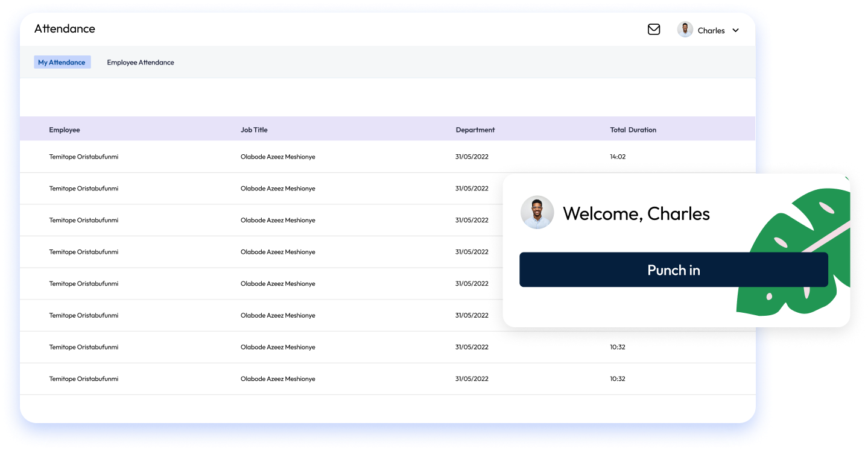Open the mail envelope icon
Viewport: 868px width, 449px height.
[x=654, y=29]
